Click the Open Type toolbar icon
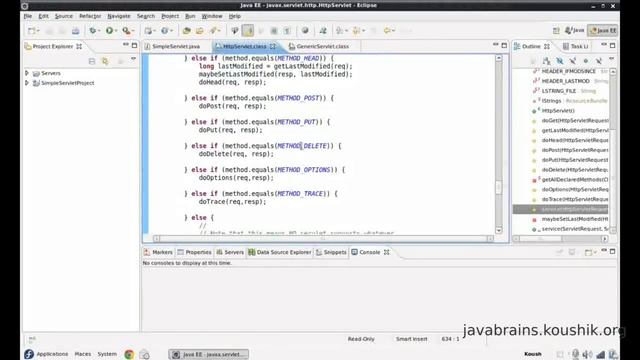640x360 pixels. click(x=187, y=31)
